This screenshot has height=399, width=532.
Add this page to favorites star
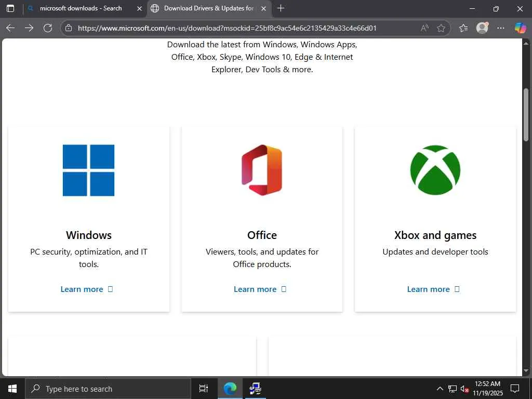coord(441,28)
